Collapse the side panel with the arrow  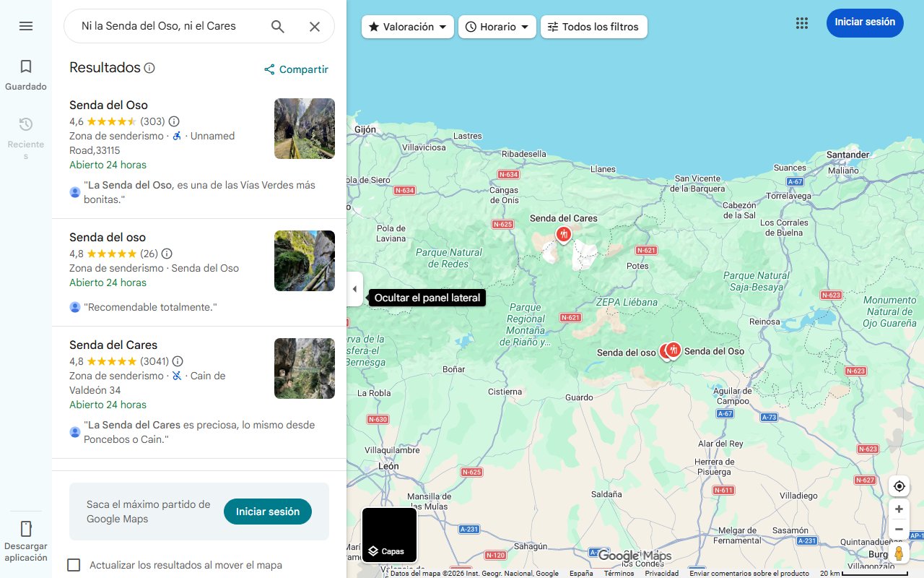pyautogui.click(x=354, y=289)
